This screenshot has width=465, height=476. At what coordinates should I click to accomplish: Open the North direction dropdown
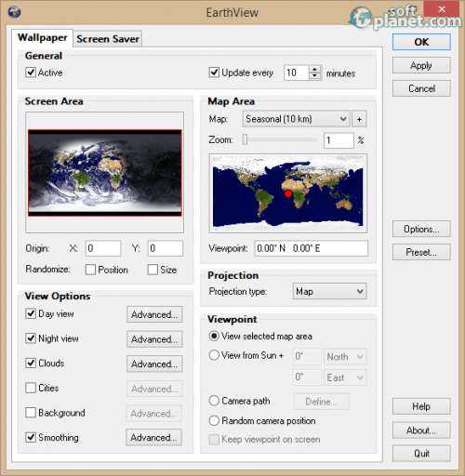345,357
